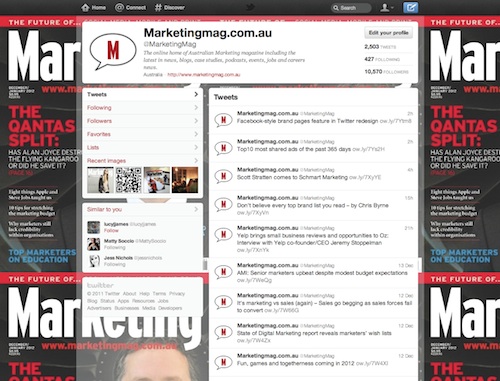Click the Search input field
Viewport: 500px width, 381px height.
351,8
